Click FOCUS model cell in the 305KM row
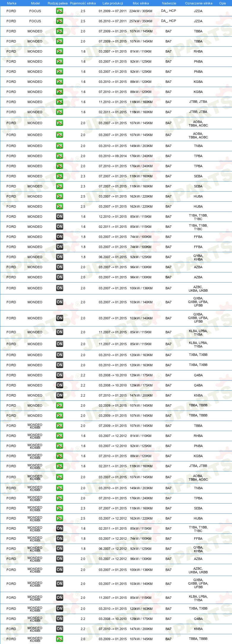This screenshot has width=232, height=644. tap(35, 11)
